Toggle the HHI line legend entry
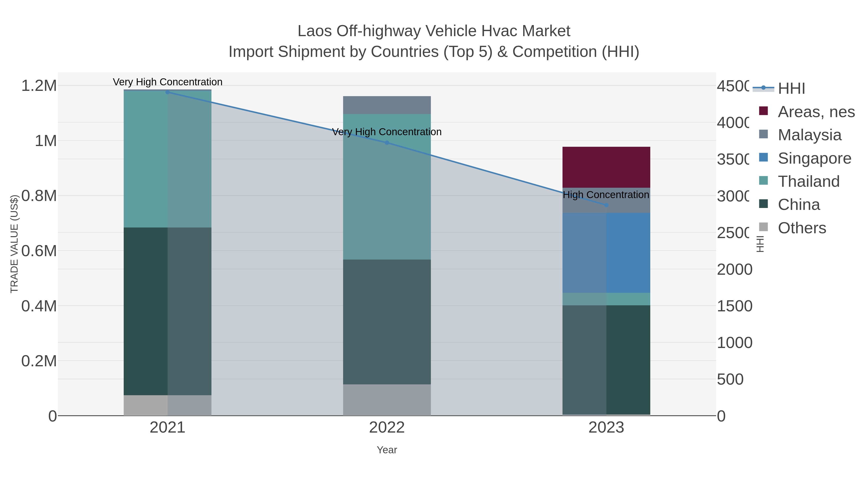 [779, 88]
